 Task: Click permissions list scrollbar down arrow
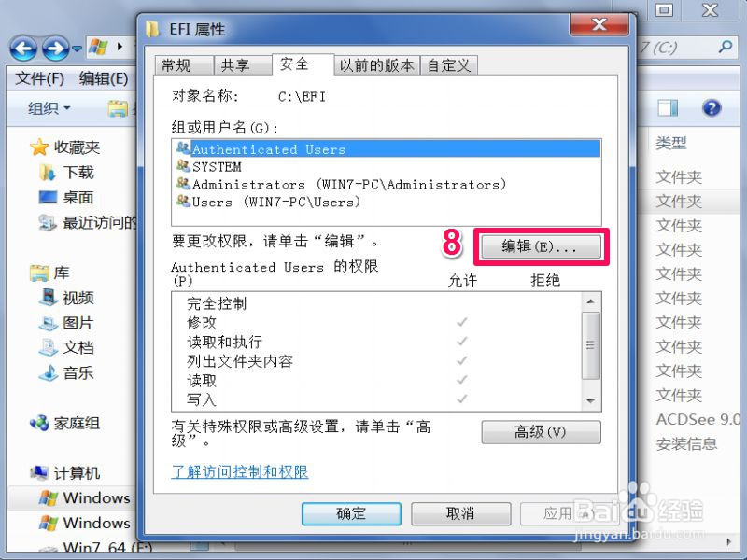point(591,401)
